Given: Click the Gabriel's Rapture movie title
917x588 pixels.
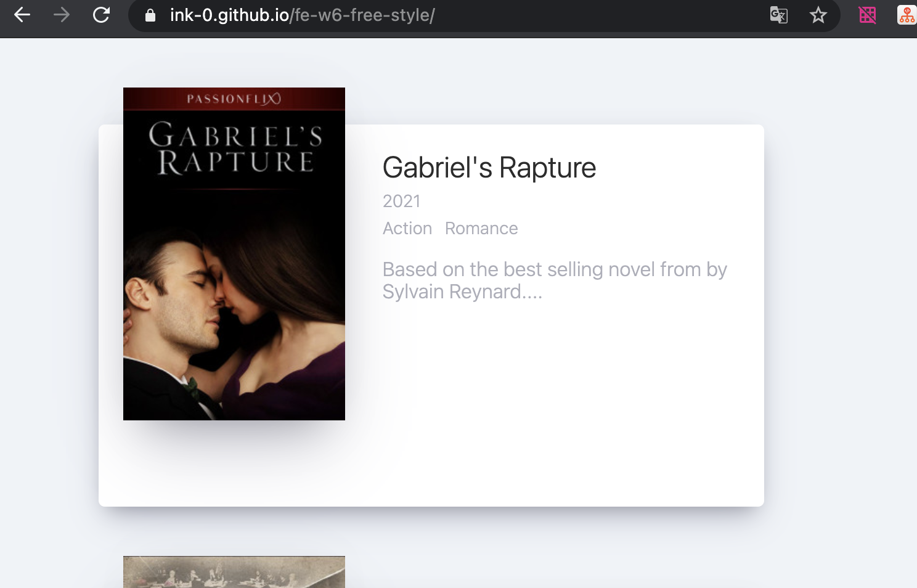Looking at the screenshot, I should 489,168.
